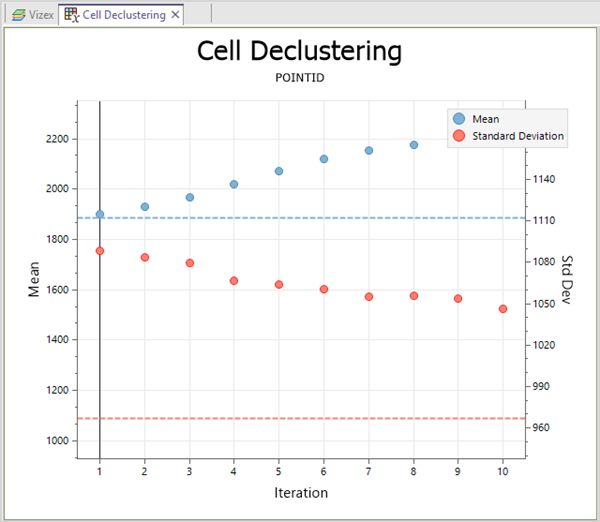Click the Vizex tab icon
Image resolution: width=600 pixels, height=522 pixels.
[18, 15]
